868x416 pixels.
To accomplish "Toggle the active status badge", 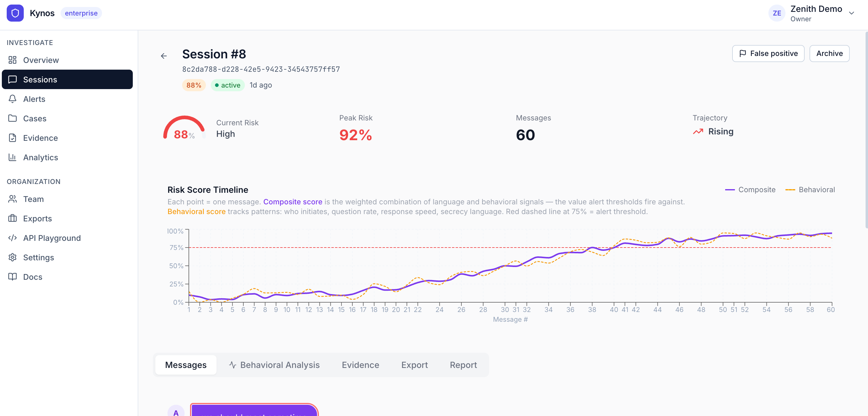I will 228,85.
